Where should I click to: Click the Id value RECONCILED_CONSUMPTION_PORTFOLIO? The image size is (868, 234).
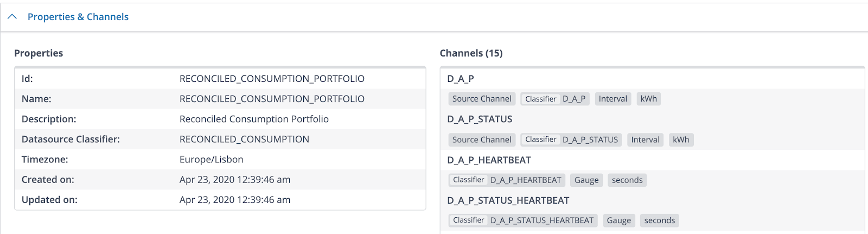pos(272,79)
